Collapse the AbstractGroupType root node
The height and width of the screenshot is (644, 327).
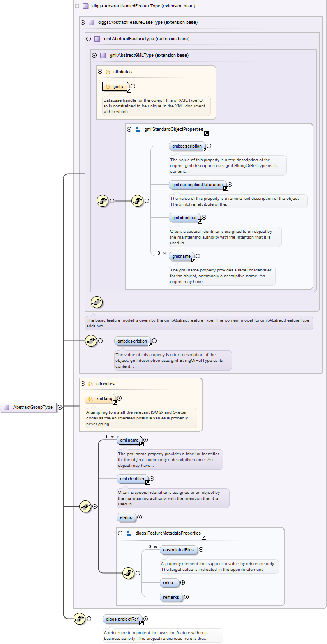(60, 407)
